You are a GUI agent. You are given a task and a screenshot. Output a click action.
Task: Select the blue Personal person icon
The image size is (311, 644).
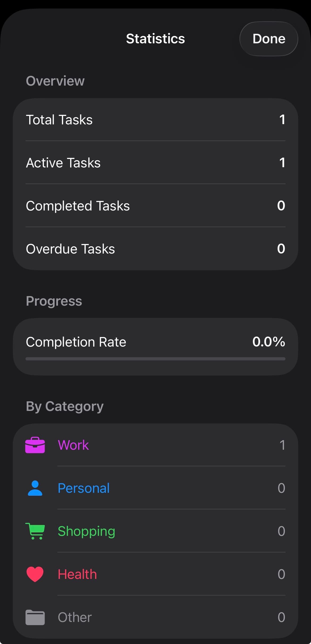coord(35,488)
